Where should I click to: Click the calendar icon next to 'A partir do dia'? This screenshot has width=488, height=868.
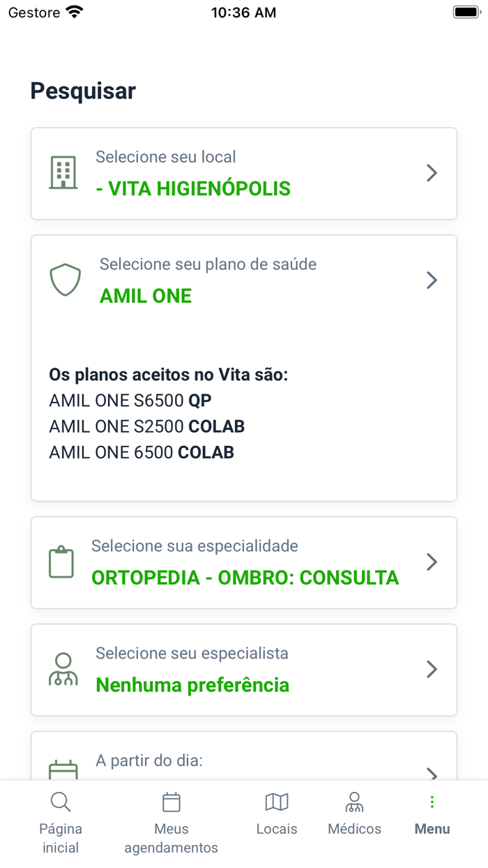coord(64,768)
